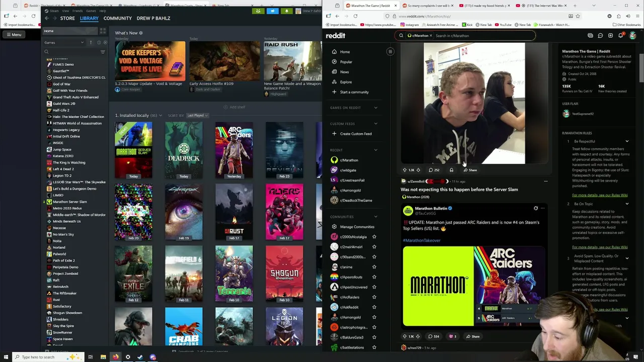
Task: Favorite r/ApexUncovered with star
Action: tap(374, 287)
